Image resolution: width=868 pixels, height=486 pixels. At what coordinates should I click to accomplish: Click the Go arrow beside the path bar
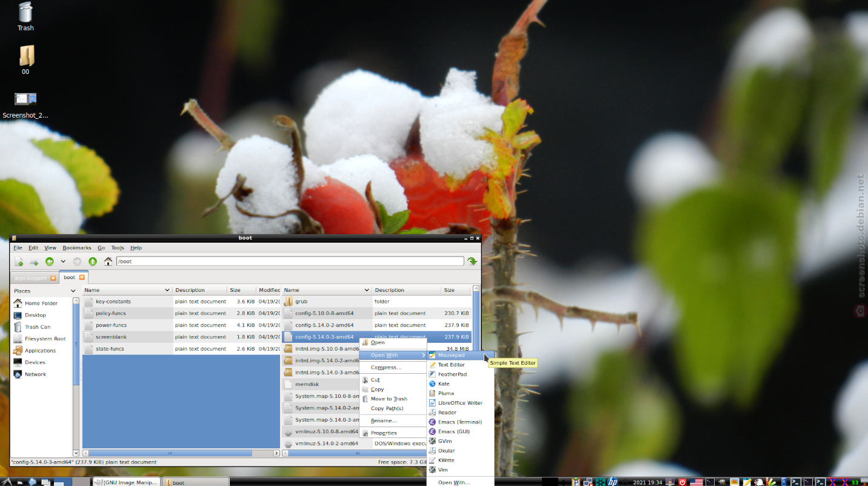[472, 262]
